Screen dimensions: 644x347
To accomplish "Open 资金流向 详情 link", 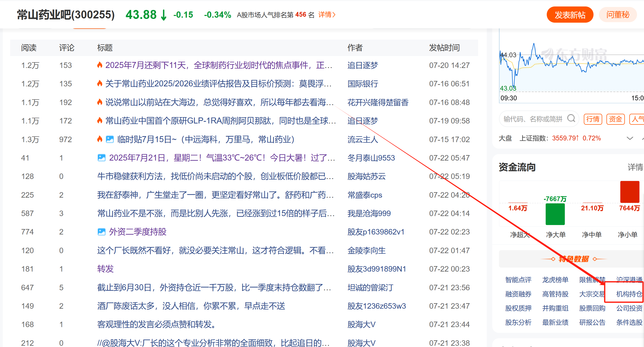I will click(635, 167).
